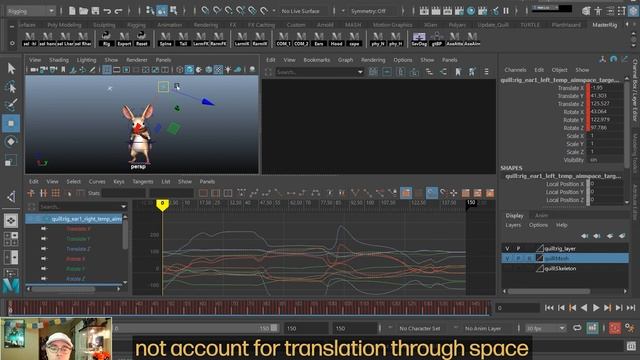Toggle loop playback icon

[577, 328]
